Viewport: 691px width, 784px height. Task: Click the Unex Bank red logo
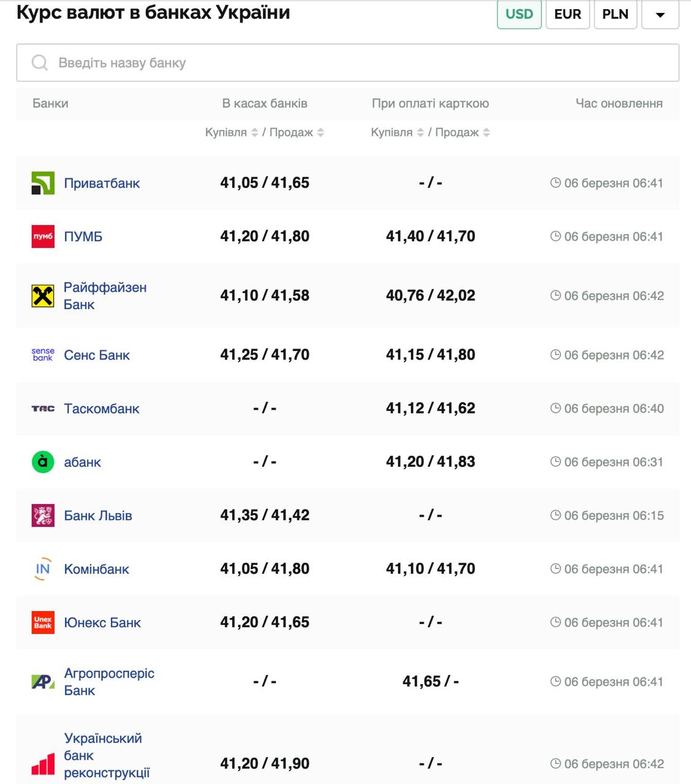[43, 622]
